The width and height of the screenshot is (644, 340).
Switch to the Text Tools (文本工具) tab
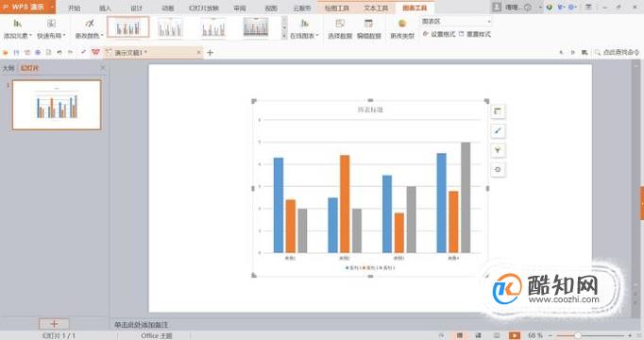(x=376, y=8)
